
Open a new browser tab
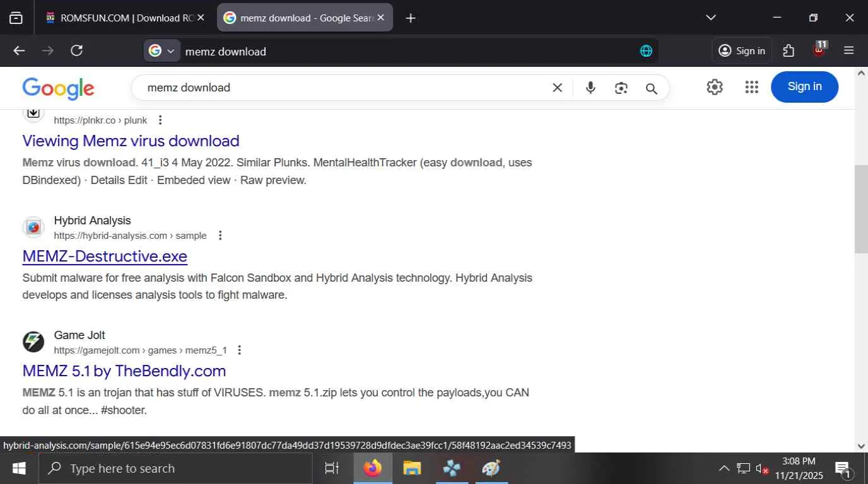click(x=411, y=18)
